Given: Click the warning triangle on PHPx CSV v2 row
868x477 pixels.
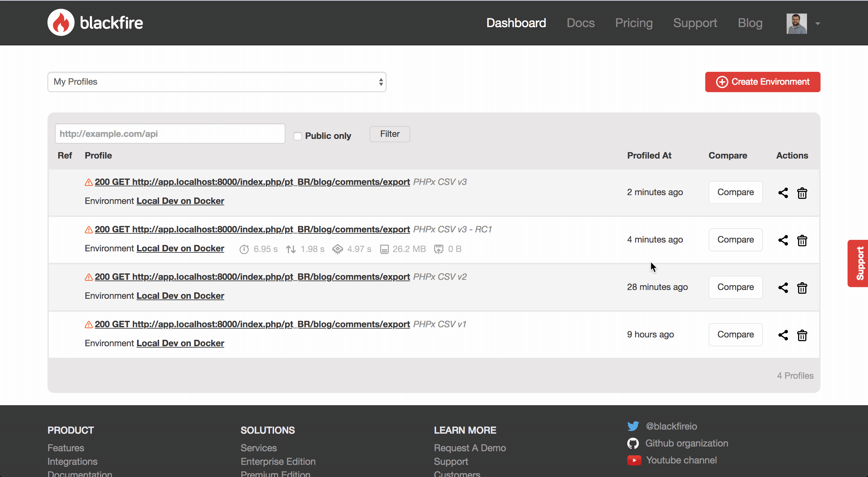Looking at the screenshot, I should [88, 277].
